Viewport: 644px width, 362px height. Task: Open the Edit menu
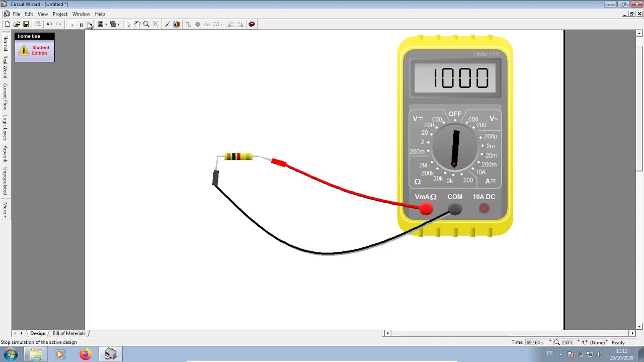coord(29,14)
